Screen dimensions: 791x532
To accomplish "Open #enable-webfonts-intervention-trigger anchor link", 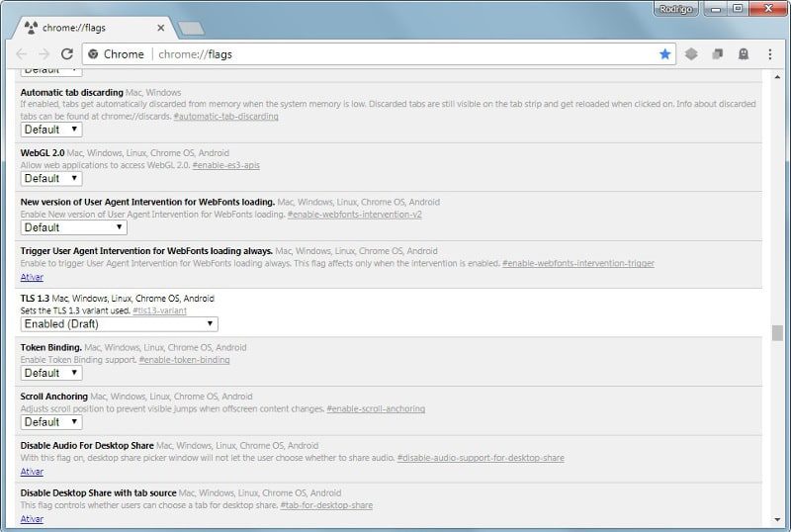I will 578,263.
